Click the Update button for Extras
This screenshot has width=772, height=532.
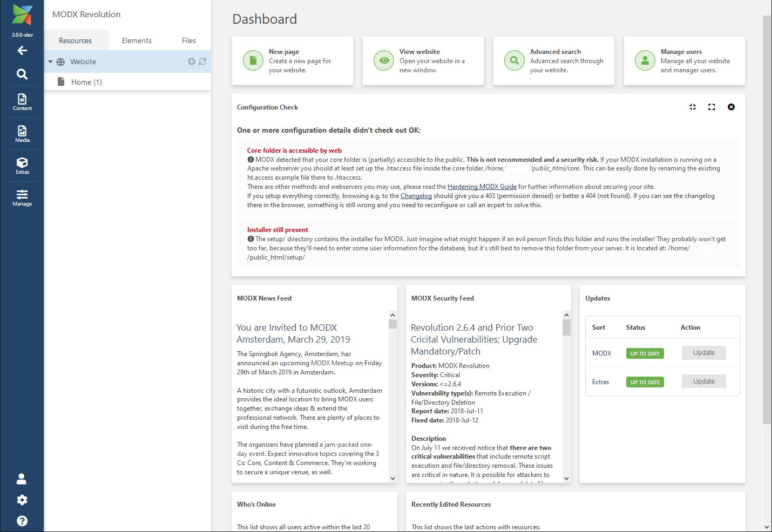(703, 381)
